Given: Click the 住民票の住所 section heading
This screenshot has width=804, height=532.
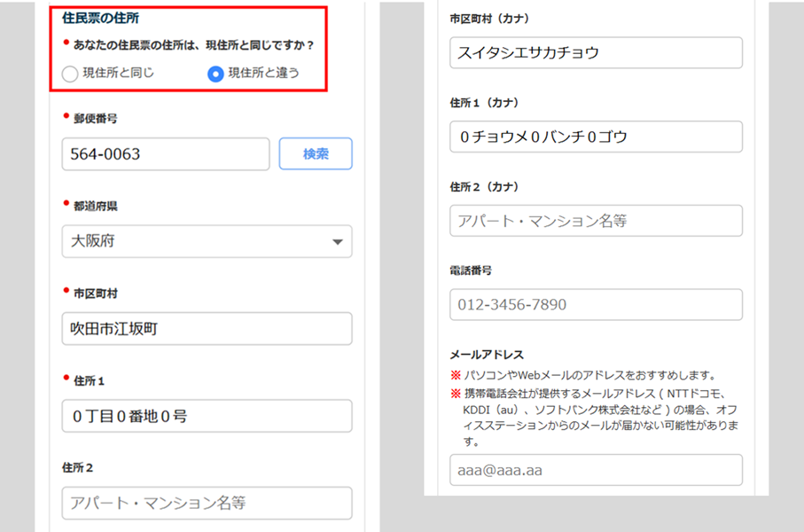Looking at the screenshot, I should pyautogui.click(x=100, y=17).
